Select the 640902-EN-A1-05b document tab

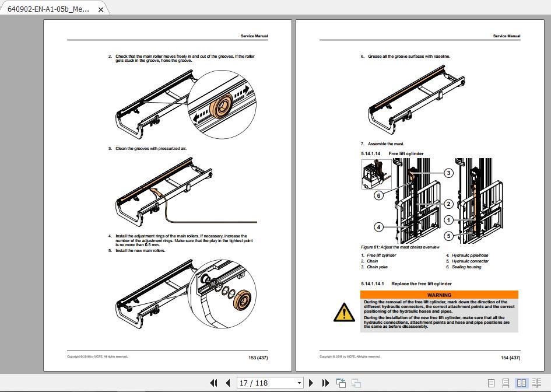coord(50,9)
